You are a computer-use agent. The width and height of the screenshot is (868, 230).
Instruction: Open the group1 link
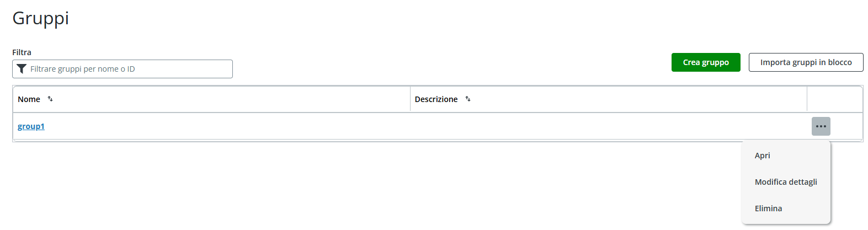tap(31, 126)
